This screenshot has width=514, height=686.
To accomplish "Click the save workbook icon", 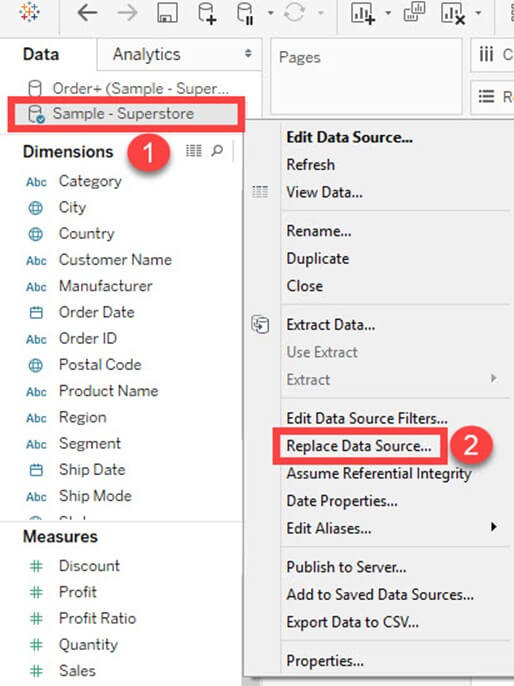I will coord(167,13).
